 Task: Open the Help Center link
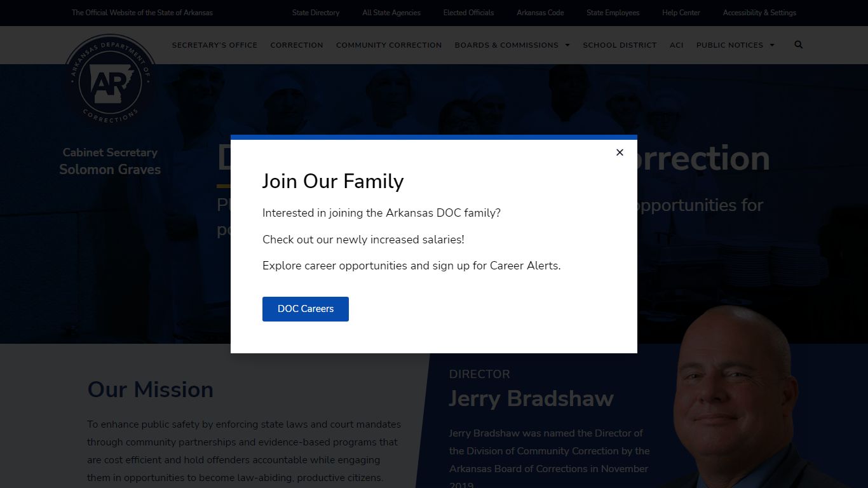point(681,13)
